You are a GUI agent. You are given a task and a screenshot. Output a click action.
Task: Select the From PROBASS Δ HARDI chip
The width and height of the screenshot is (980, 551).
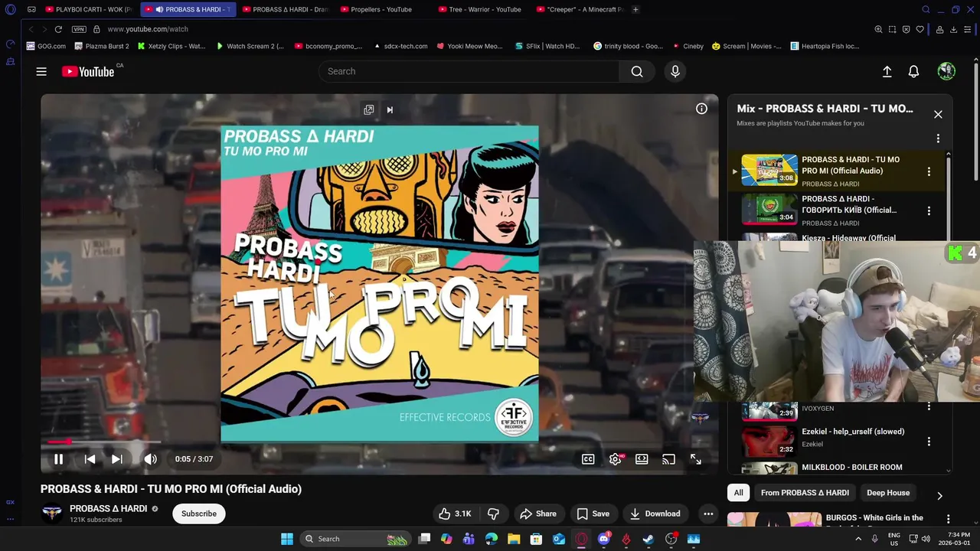coord(805,493)
